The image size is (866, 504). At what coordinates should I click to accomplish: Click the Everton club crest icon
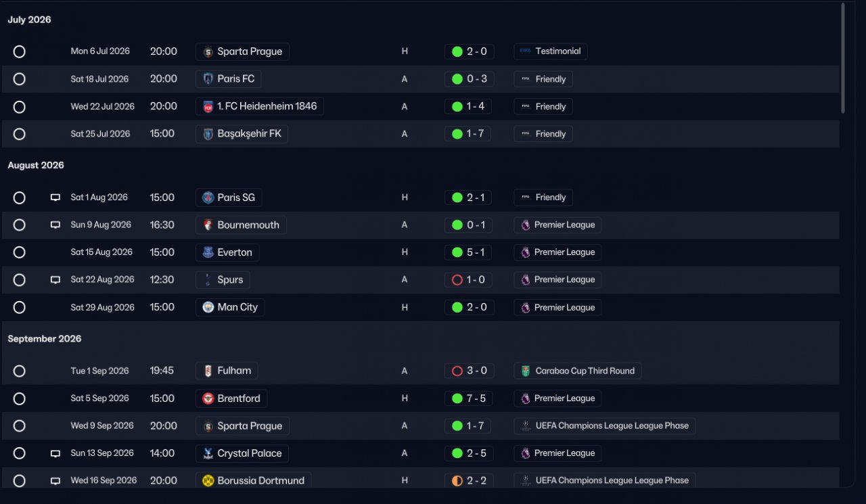(x=208, y=252)
